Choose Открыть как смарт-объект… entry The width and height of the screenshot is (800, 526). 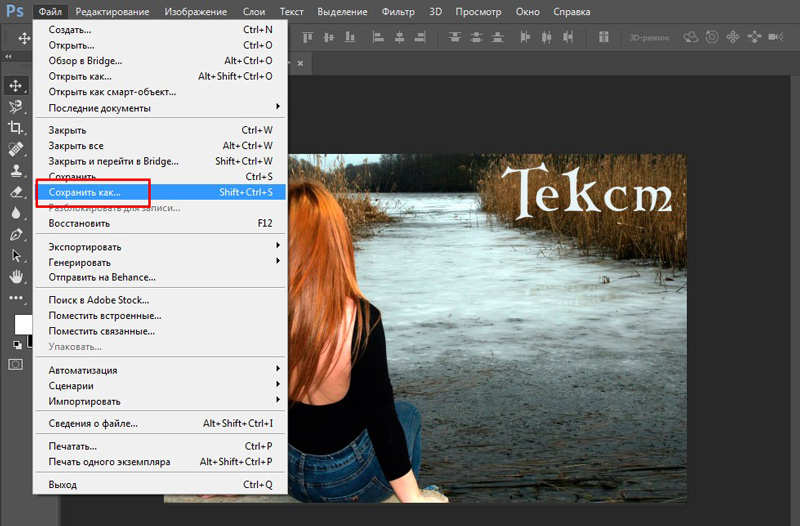(160, 92)
